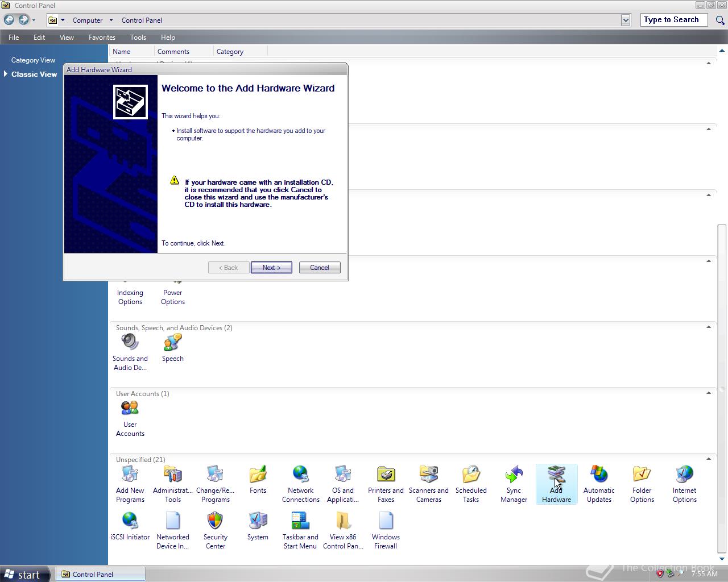728x582 pixels.
Task: Collapse the Sounds, Speech, and Audio Devices group
Action: 709,327
